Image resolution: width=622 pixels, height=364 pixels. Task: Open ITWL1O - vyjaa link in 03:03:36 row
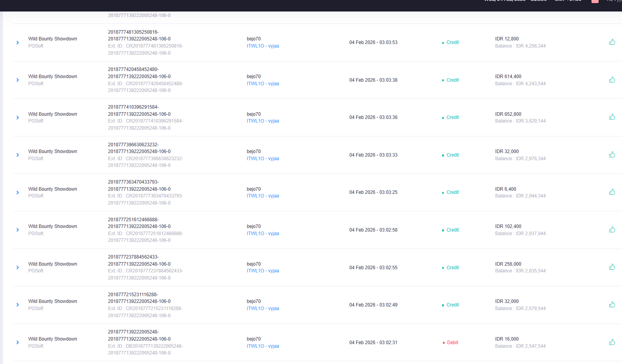coord(263,121)
